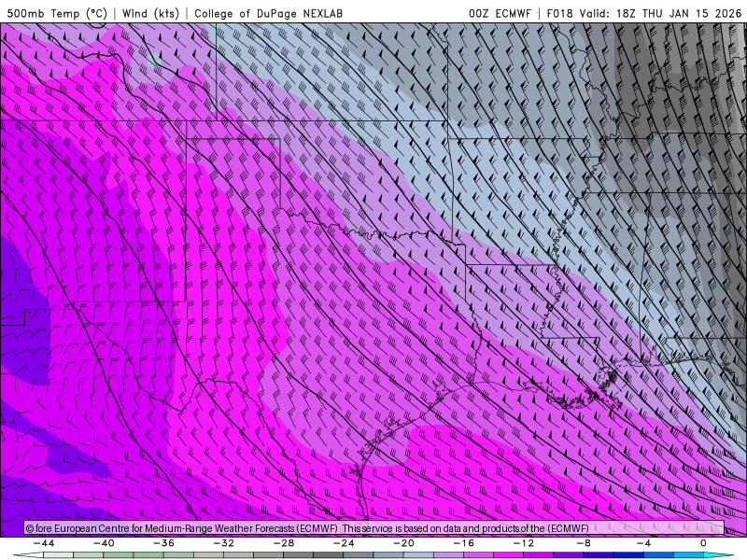The image size is (747, 560).
Task: Click the -12 colorbar tick label
Action: (524, 543)
